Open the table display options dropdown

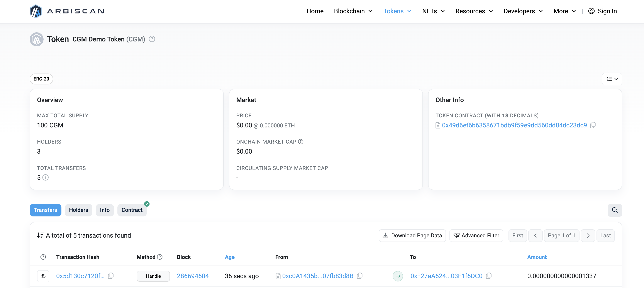(612, 79)
